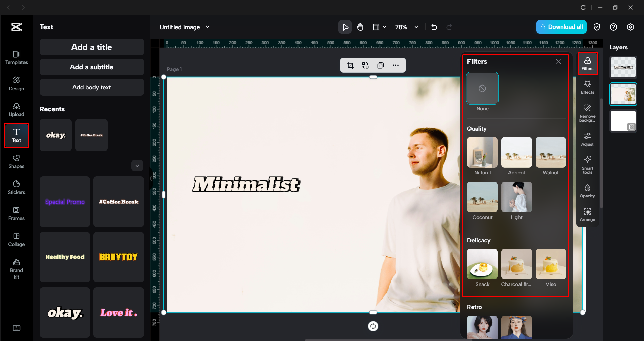Switch to the Templates panel
Image resolution: width=644 pixels, height=341 pixels.
pos(16,57)
